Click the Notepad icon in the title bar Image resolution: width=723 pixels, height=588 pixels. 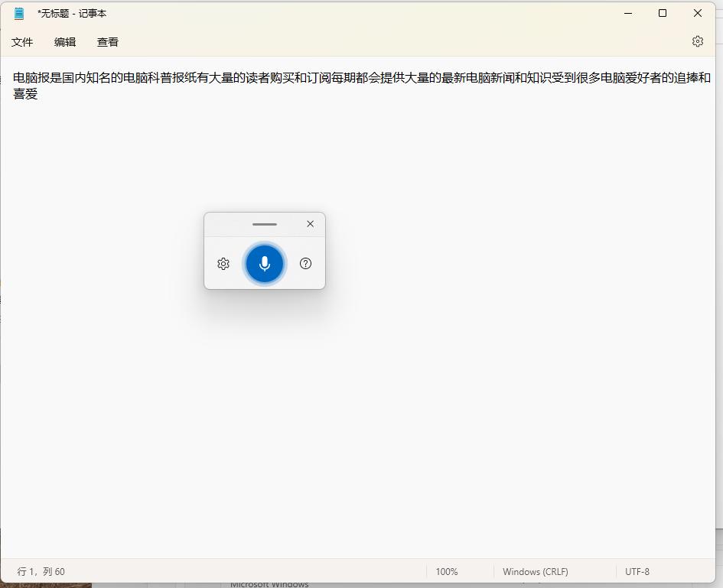(17, 13)
